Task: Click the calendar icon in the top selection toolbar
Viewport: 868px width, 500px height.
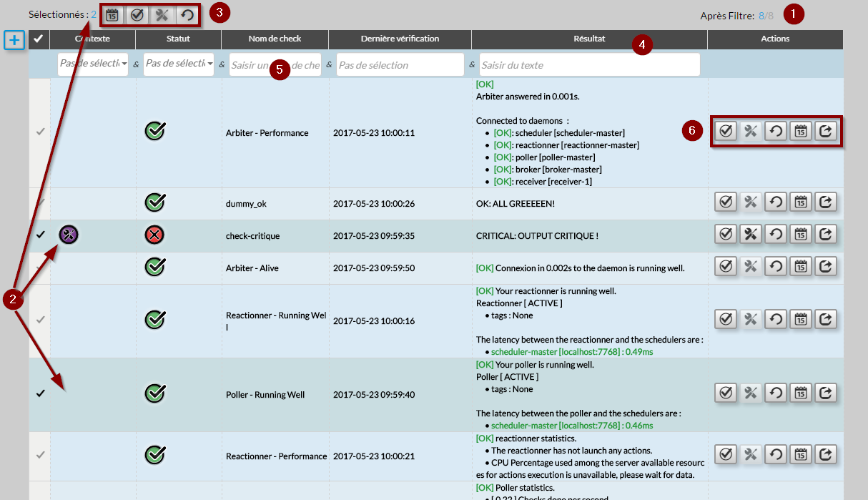Action: tap(112, 14)
